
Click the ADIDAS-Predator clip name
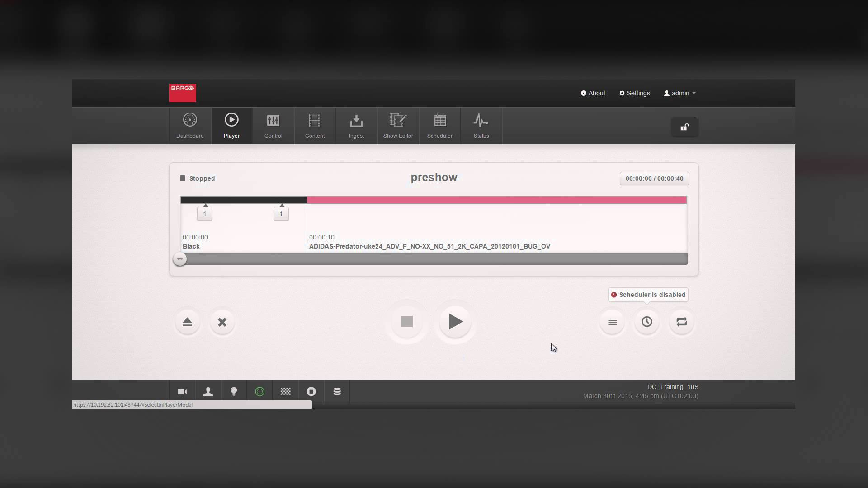tap(429, 246)
